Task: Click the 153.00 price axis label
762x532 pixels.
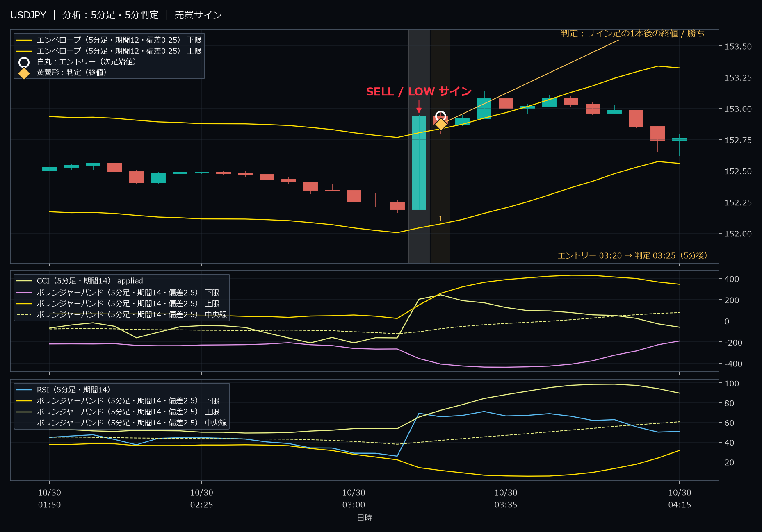Action: 738,109
